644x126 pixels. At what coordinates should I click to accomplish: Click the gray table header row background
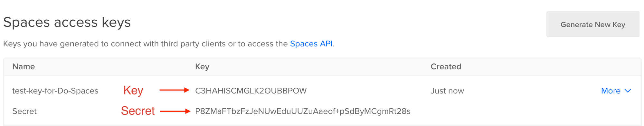(x=322, y=67)
